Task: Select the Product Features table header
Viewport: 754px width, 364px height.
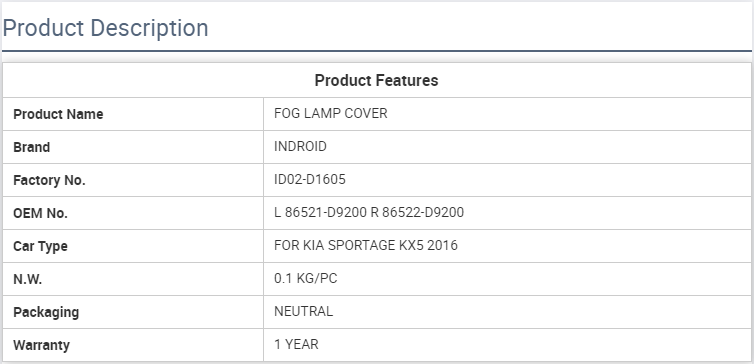Action: (377, 80)
